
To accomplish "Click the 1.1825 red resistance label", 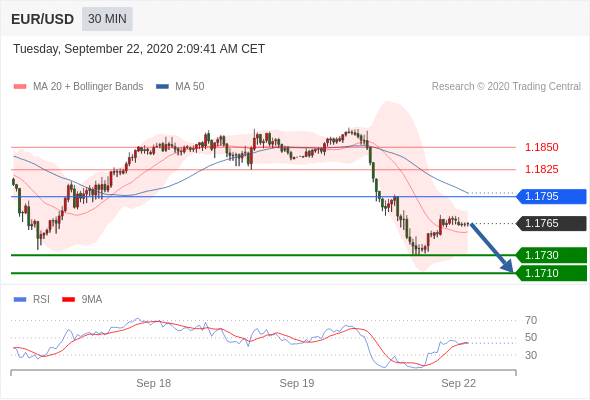I will point(541,169).
